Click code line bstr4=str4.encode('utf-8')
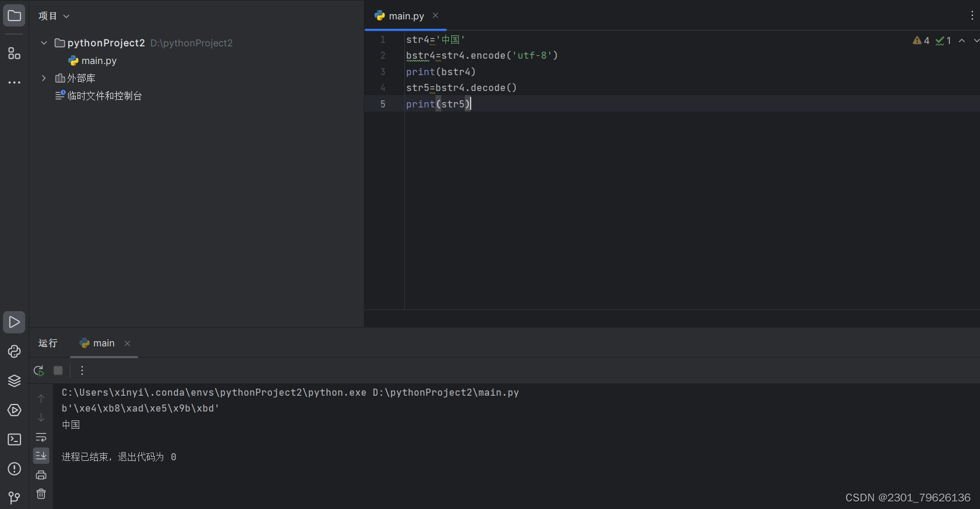The height and width of the screenshot is (509, 980). click(x=482, y=55)
